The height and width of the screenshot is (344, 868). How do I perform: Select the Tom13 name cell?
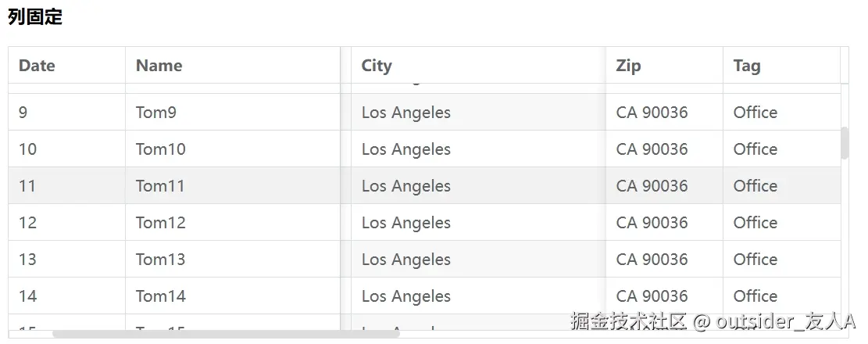click(x=160, y=260)
